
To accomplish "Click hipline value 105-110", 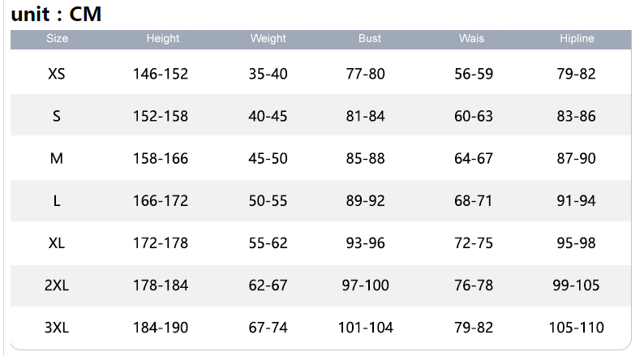I will [577, 328].
